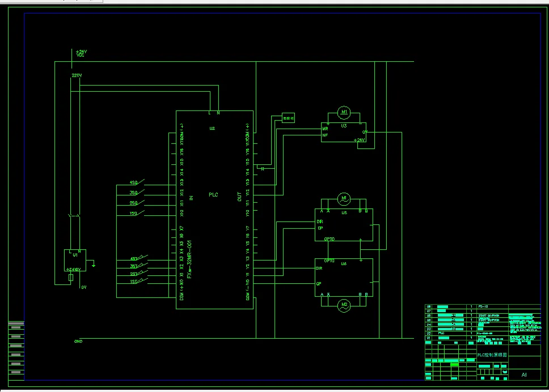The image size is (549, 392).
Task: Click the OPTO terminal on U6
Action: [x=330, y=261]
